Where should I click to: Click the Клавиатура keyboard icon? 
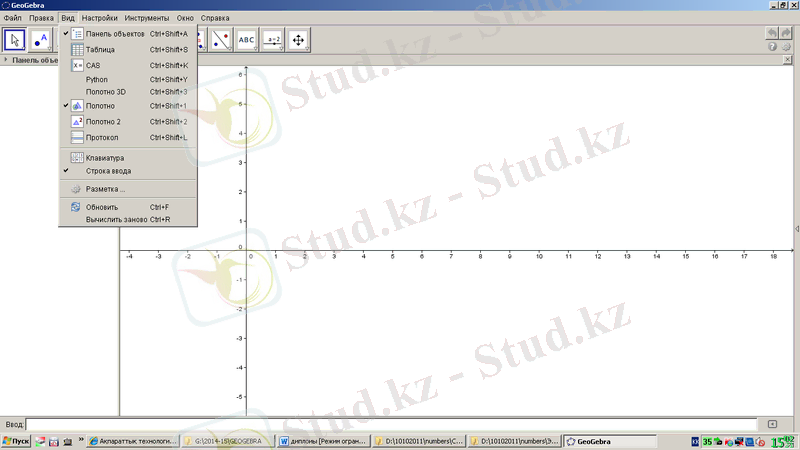click(x=77, y=158)
